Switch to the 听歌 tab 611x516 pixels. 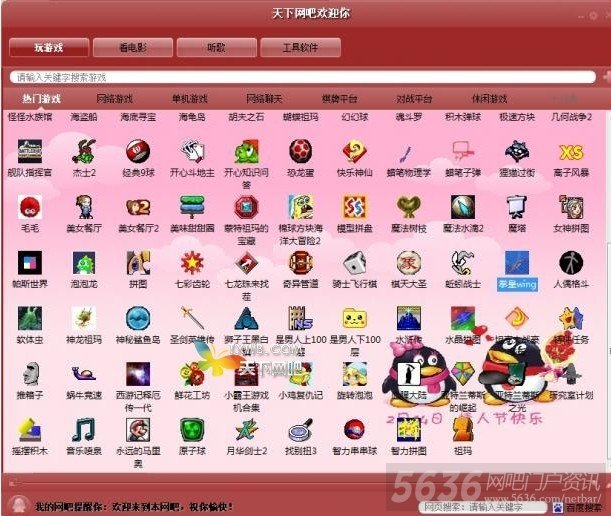[217, 48]
